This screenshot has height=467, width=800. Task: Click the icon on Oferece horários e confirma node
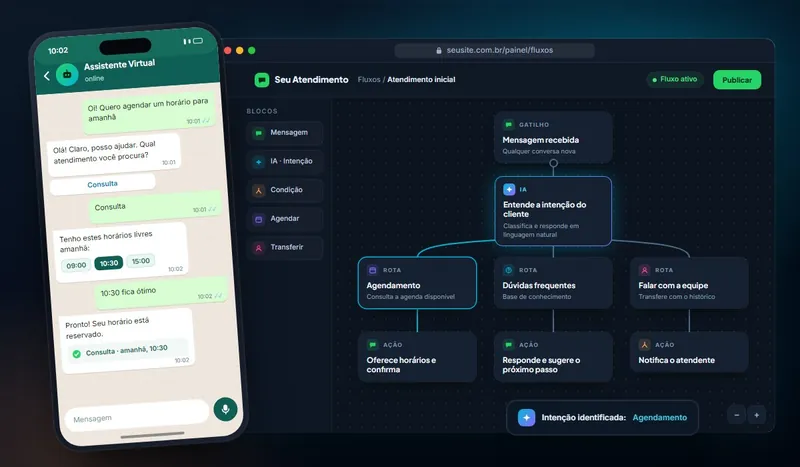click(372, 345)
